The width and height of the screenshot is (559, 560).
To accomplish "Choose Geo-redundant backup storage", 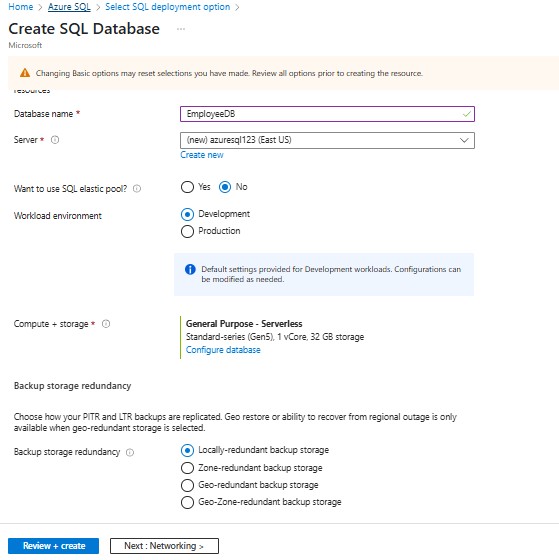I will coord(187,485).
